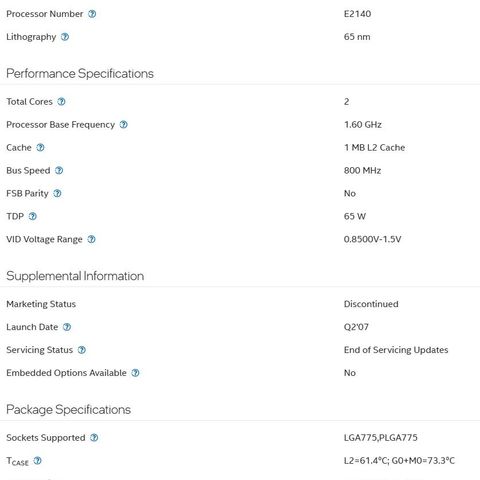The image size is (480, 480).
Task: Click FSB Parity help icon
Action: pyautogui.click(x=57, y=193)
